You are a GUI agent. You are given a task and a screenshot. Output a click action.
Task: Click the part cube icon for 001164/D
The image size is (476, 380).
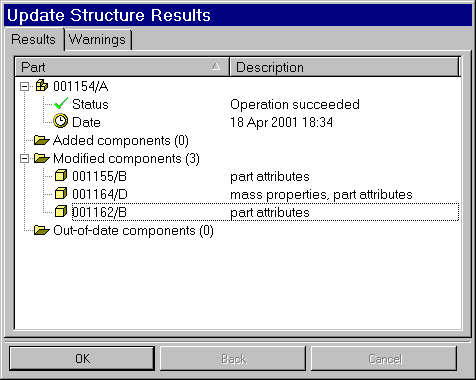(x=61, y=193)
